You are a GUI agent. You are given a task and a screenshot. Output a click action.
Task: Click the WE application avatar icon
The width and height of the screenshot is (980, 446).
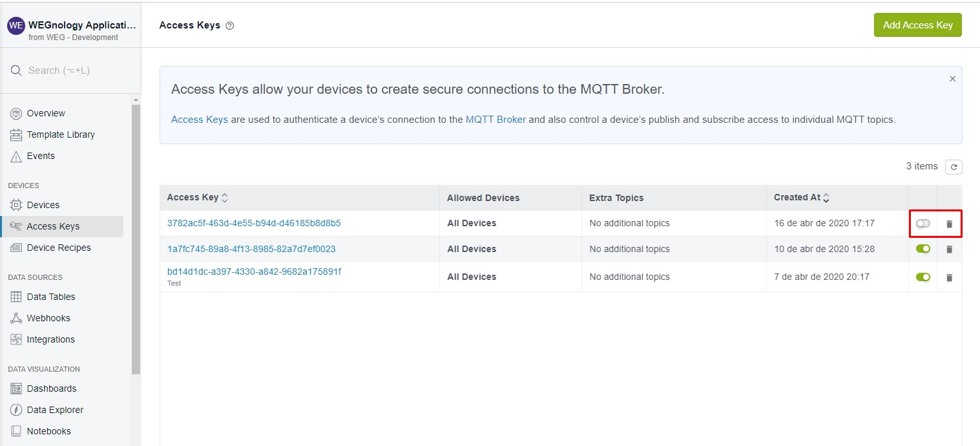[x=16, y=26]
